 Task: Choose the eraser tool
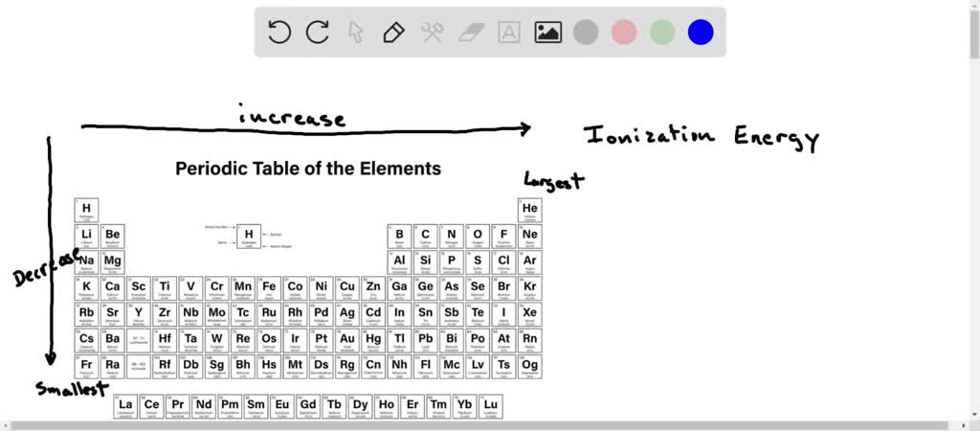[x=471, y=33]
